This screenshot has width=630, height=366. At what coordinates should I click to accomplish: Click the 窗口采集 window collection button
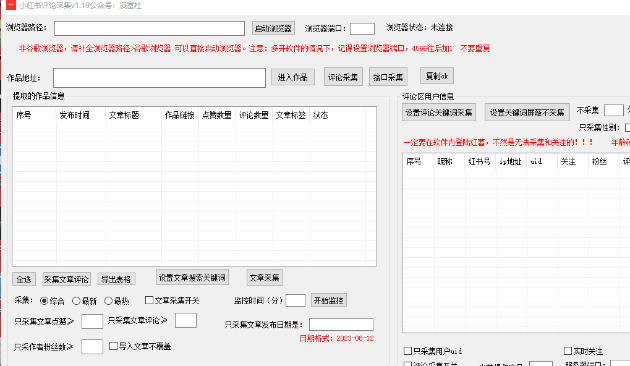coord(388,77)
